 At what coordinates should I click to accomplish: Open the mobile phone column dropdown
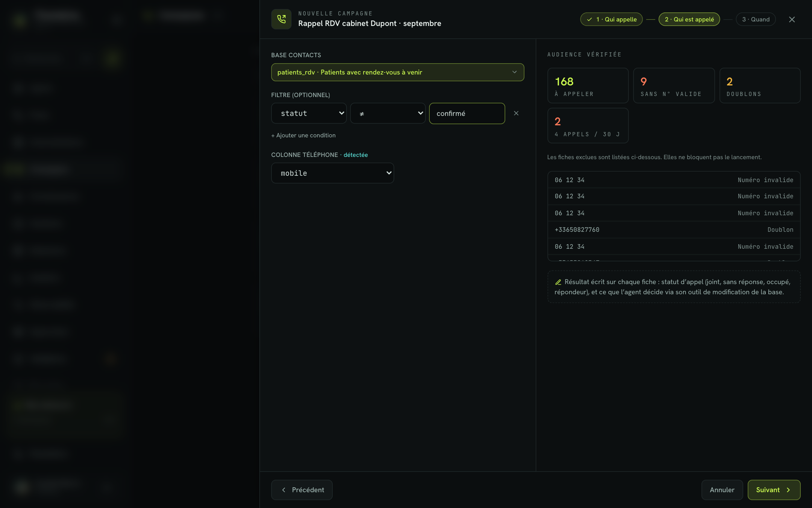point(333,173)
